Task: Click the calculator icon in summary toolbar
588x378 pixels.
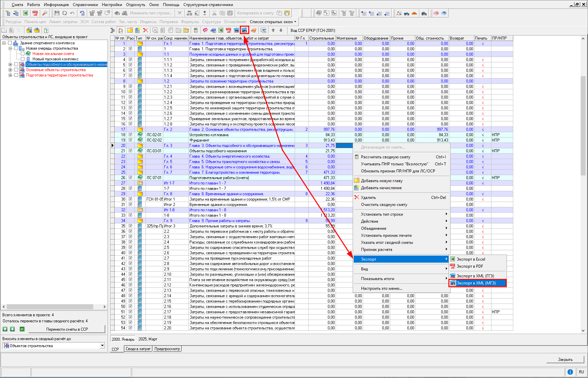Action: pyautogui.click(x=196, y=30)
